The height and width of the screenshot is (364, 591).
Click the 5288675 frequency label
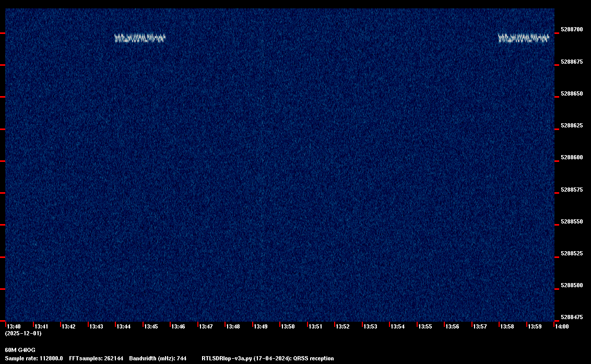572,62
